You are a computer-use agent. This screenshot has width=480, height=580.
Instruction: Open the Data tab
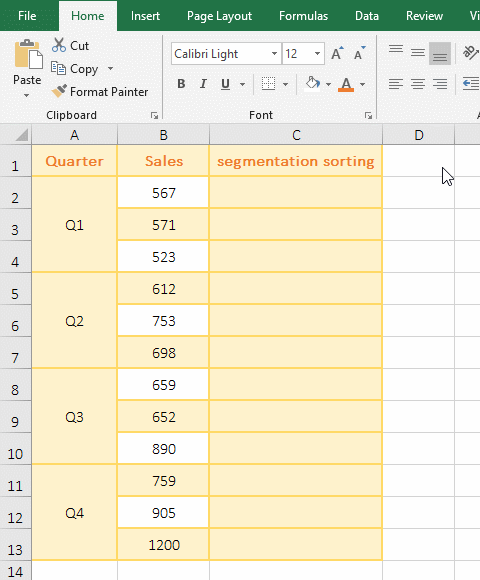366,16
